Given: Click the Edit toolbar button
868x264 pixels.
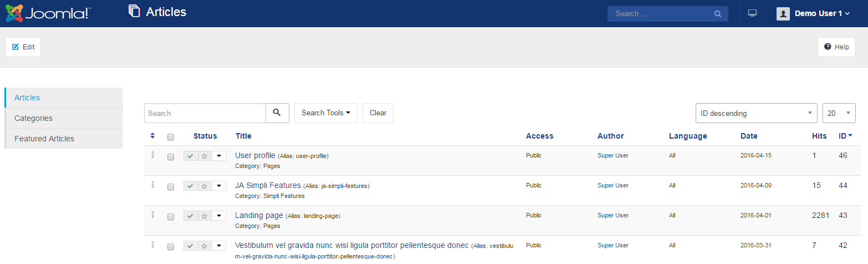Looking at the screenshot, I should (23, 47).
